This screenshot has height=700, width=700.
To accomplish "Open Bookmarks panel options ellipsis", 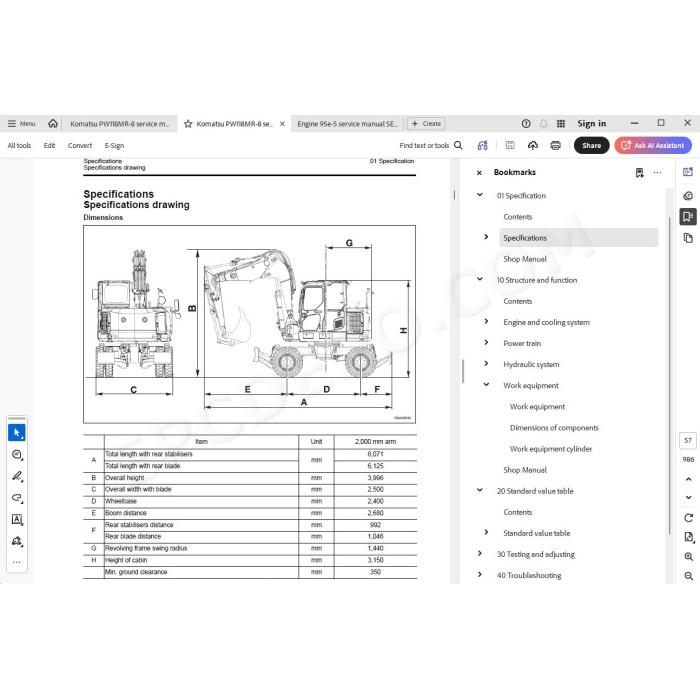I will pyautogui.click(x=657, y=172).
